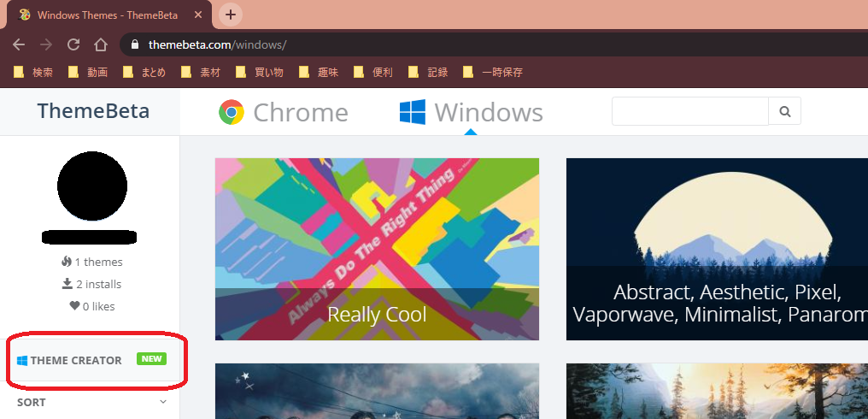This screenshot has width=868, height=419.
Task: Go to the browser home page icon
Action: (100, 44)
